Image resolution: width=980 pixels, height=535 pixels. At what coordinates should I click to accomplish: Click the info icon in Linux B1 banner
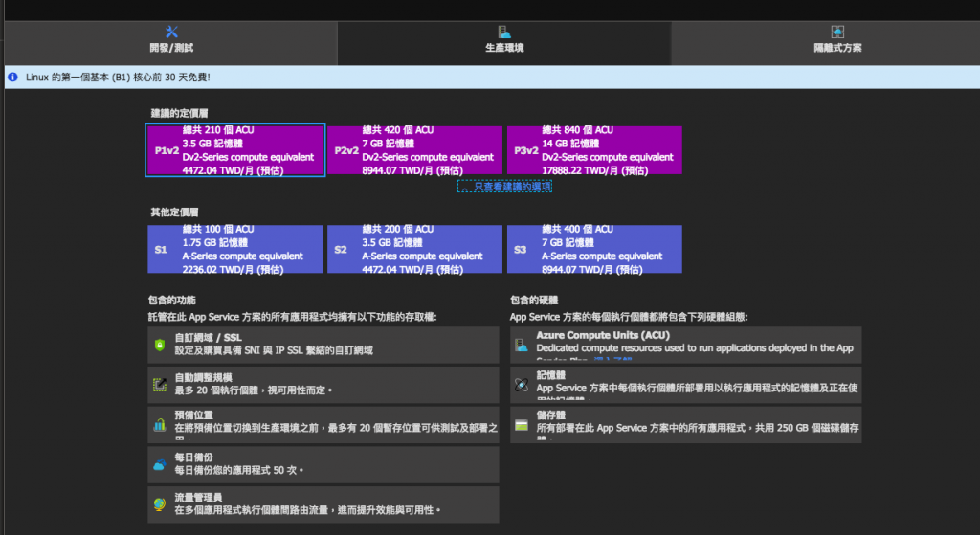coord(13,78)
